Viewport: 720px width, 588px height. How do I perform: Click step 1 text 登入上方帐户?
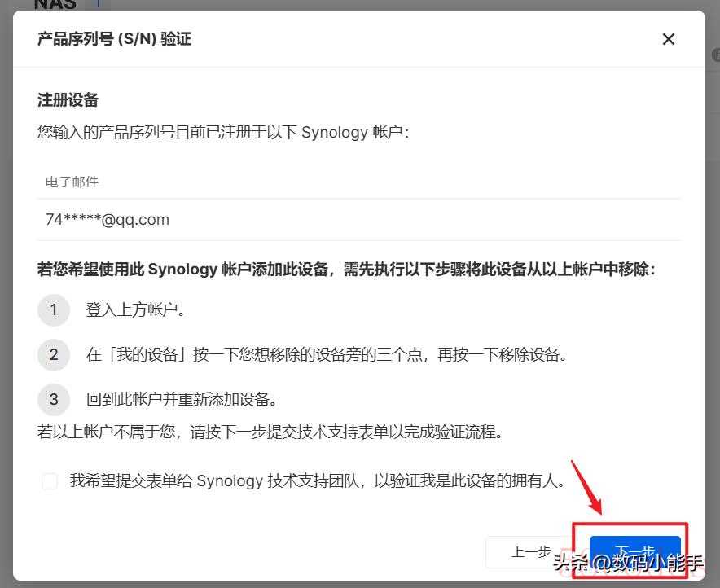135,309
